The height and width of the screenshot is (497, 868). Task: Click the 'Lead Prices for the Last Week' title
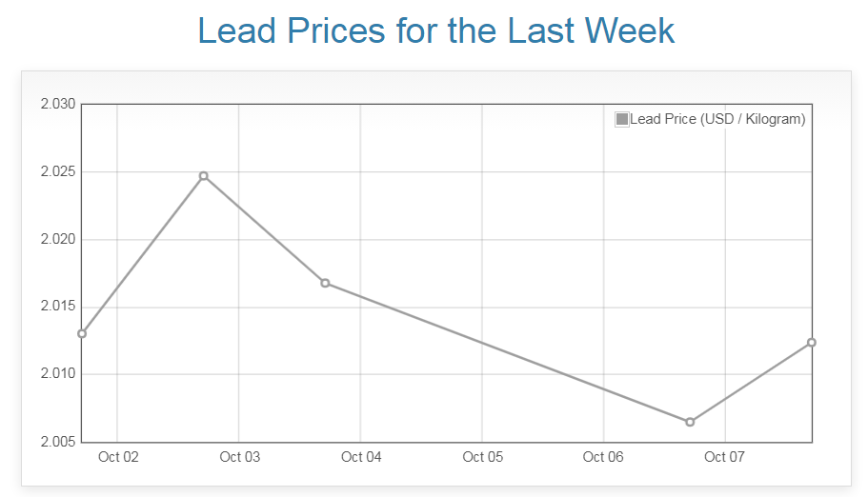(435, 30)
